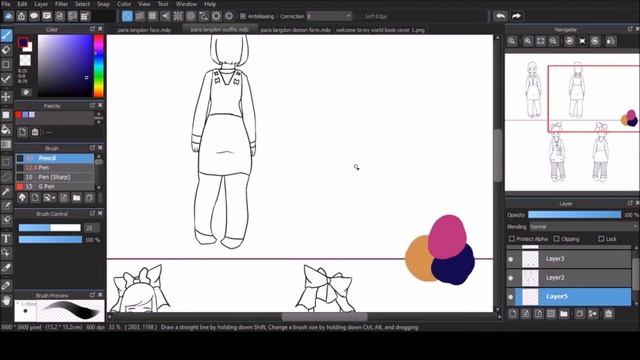
Task: Undock the Color panel with its float icon
Action: pyautogui.click(x=92, y=29)
